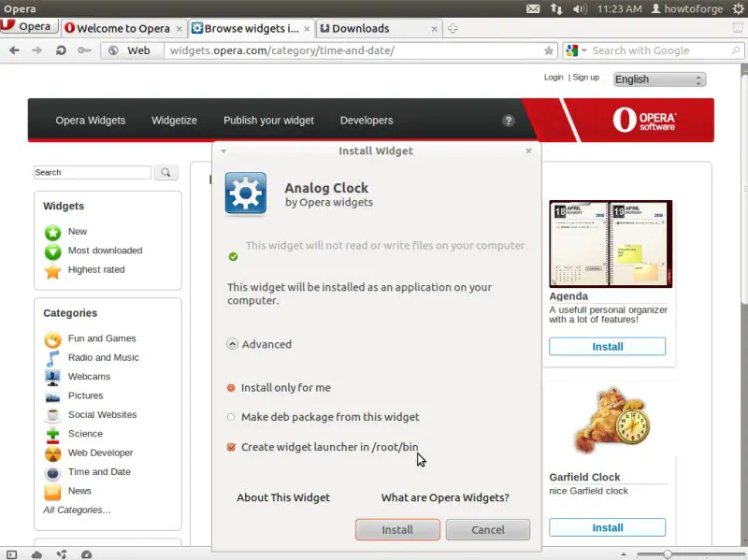Switch to the Browse widgets tab
The width and height of the screenshot is (748, 560).
(252, 28)
